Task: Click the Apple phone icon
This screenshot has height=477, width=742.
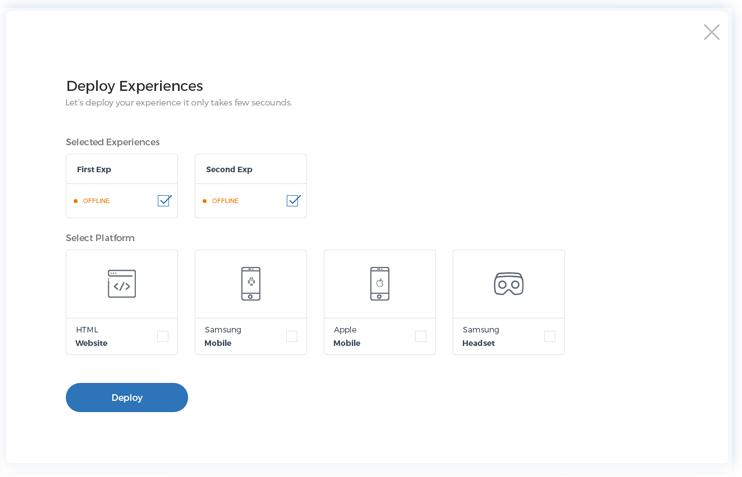Action: (x=380, y=283)
